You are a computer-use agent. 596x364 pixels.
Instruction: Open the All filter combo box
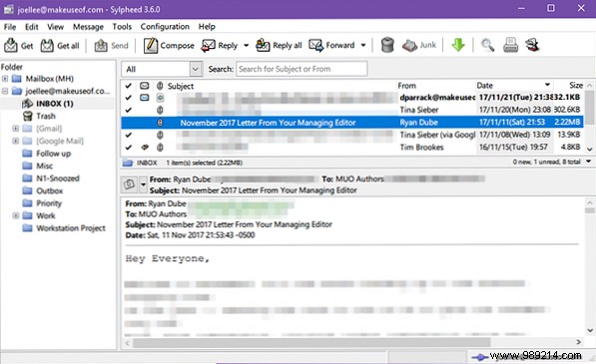click(163, 69)
